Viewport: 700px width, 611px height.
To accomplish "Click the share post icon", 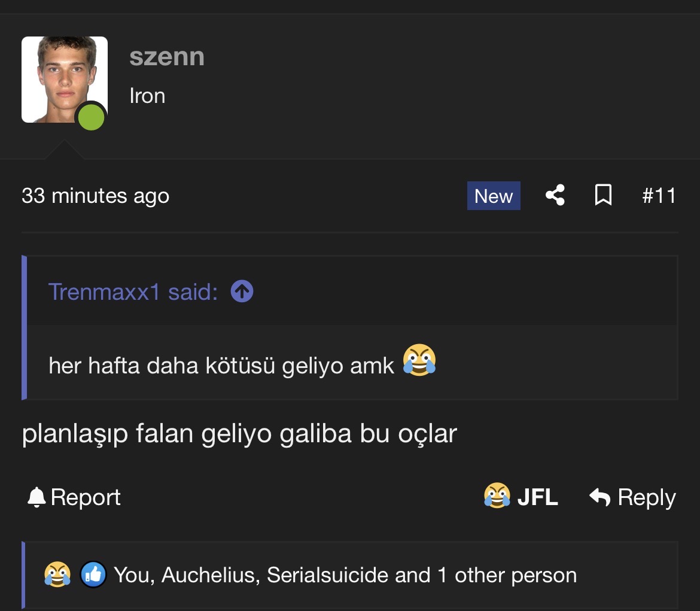I will coord(555,196).
